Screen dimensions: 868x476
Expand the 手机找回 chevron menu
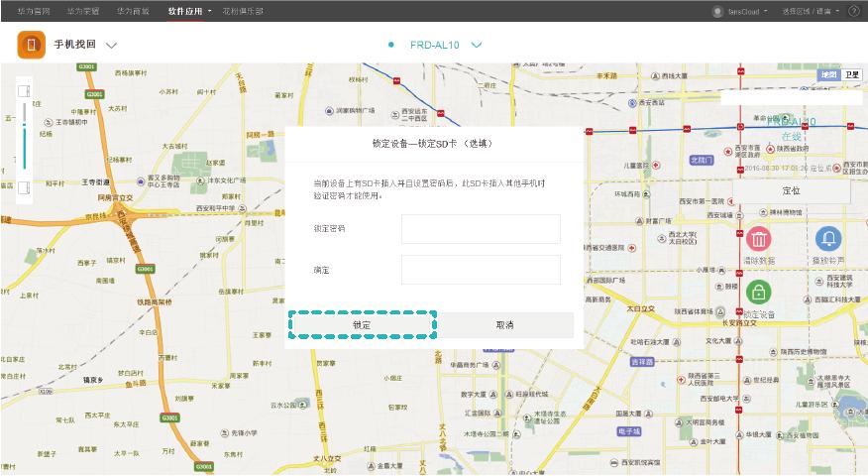111,46
